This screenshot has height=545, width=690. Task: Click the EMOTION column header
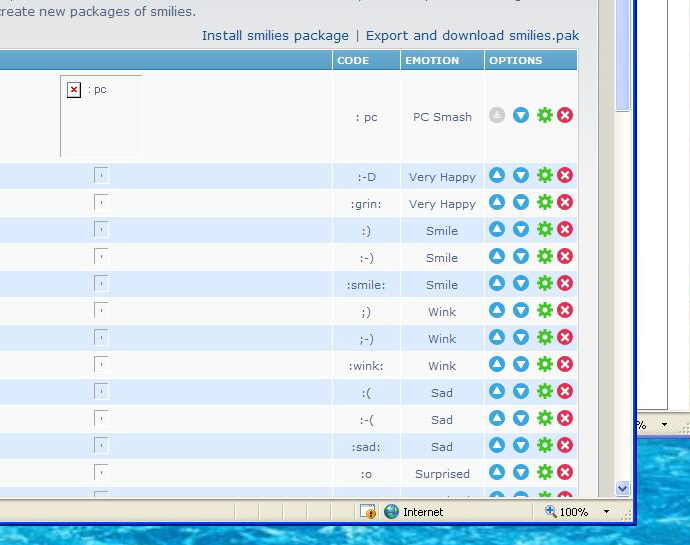point(442,60)
